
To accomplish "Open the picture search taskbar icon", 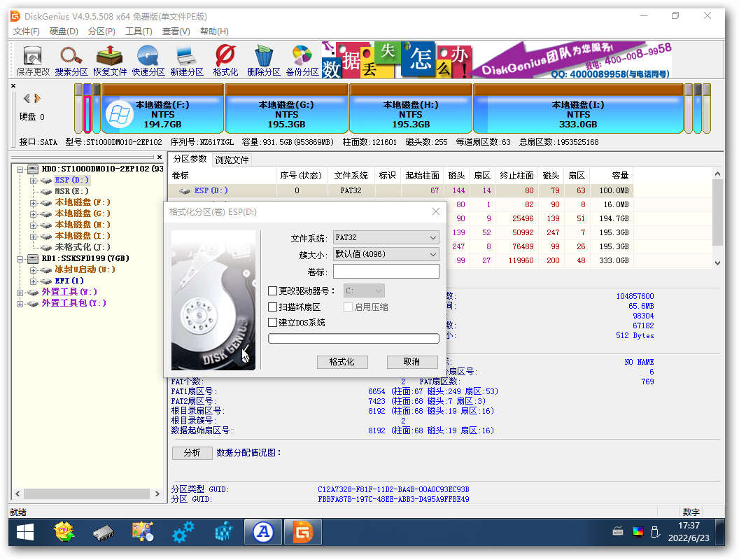I will coord(143,533).
